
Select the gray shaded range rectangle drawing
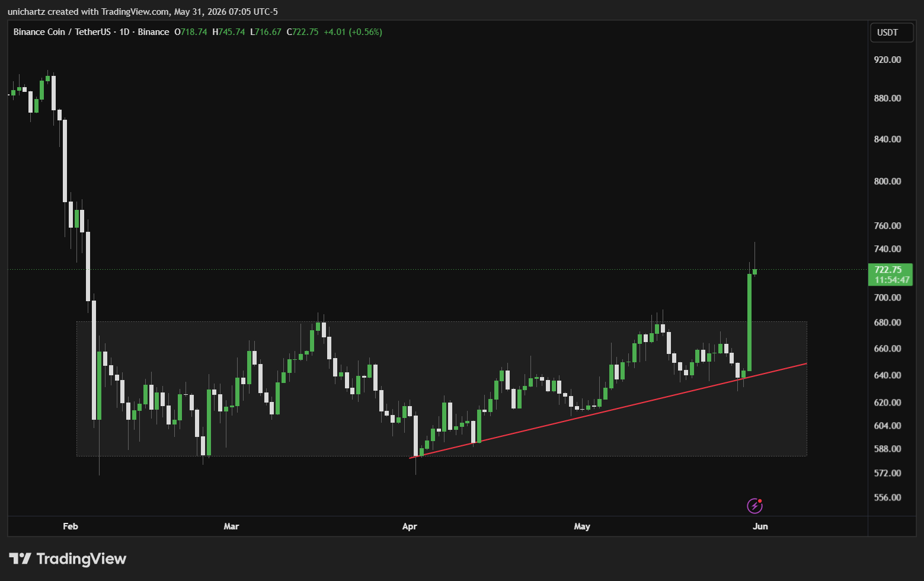(442, 389)
